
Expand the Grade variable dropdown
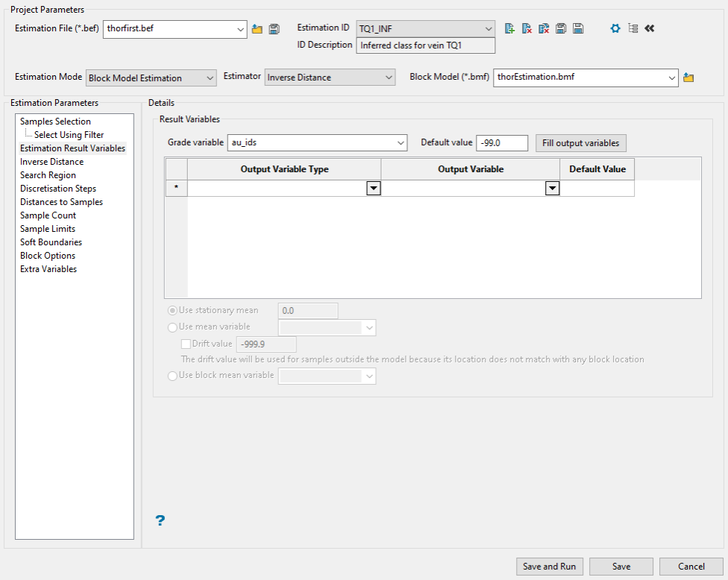click(x=401, y=142)
